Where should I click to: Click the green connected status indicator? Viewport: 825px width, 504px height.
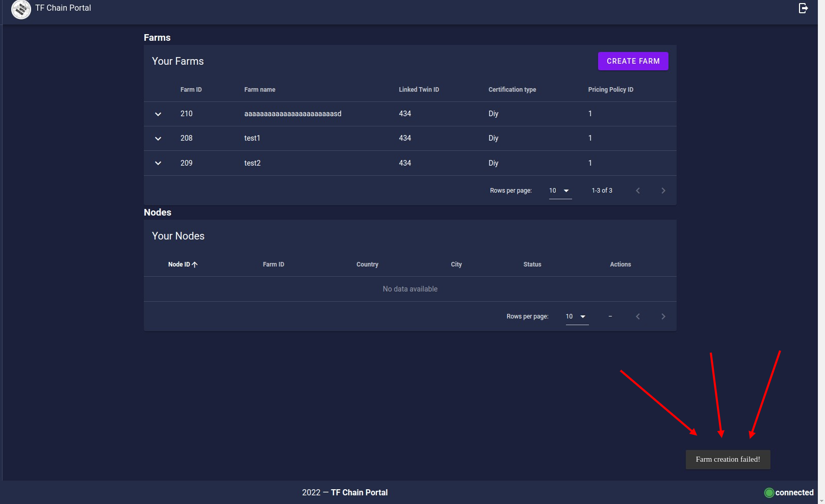pos(769,492)
